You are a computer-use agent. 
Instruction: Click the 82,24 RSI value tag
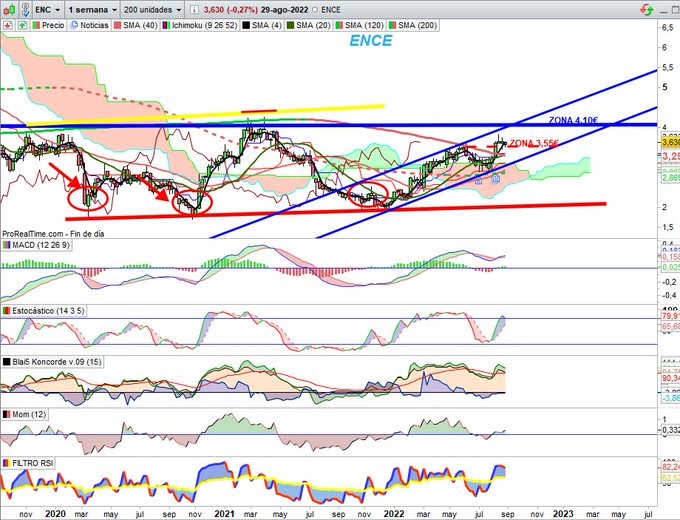point(670,467)
